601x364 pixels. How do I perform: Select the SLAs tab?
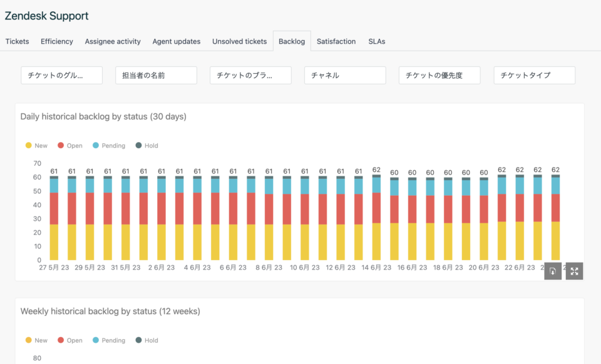[x=377, y=41]
